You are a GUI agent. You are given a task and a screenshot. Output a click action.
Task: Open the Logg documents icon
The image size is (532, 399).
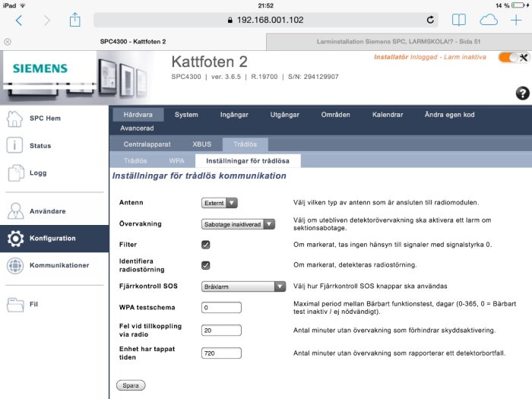click(16, 173)
